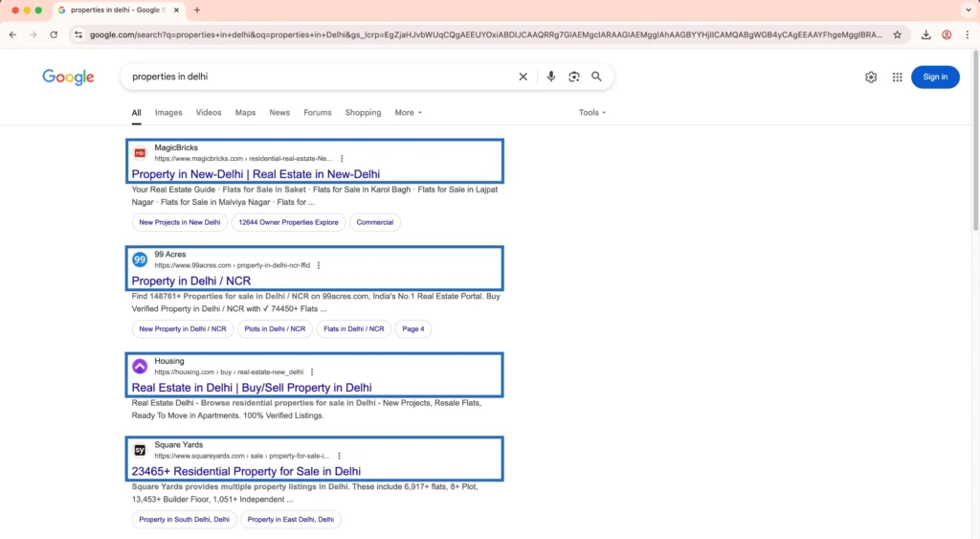This screenshot has height=539, width=980.
Task: Switch to the Images tab
Action: point(168,113)
